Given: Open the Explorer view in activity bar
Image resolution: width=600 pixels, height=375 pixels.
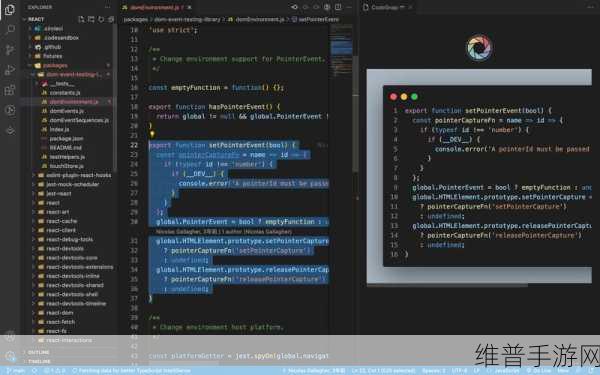Looking at the screenshot, I should 10,9.
